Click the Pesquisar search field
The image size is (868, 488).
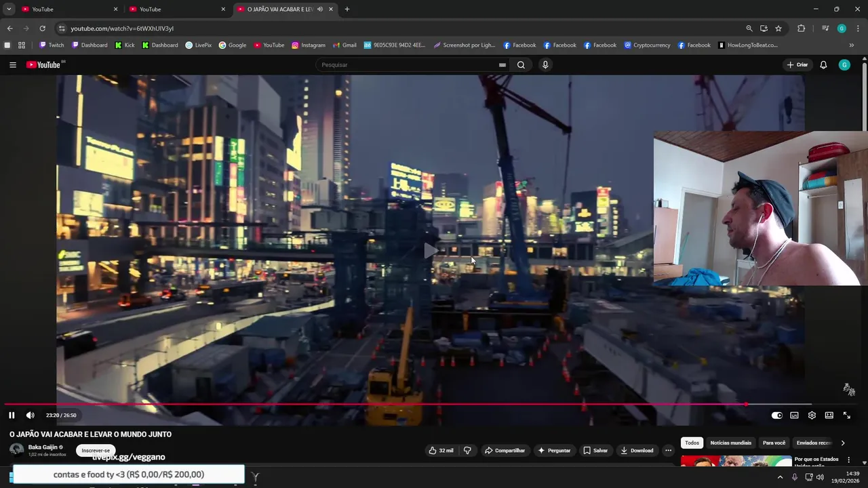[407, 65]
